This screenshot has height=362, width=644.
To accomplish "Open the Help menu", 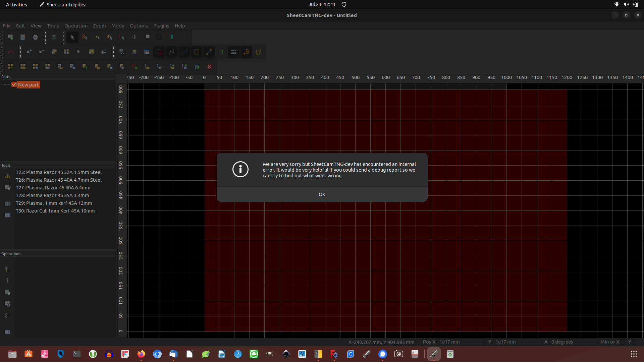I will pyautogui.click(x=180, y=26).
